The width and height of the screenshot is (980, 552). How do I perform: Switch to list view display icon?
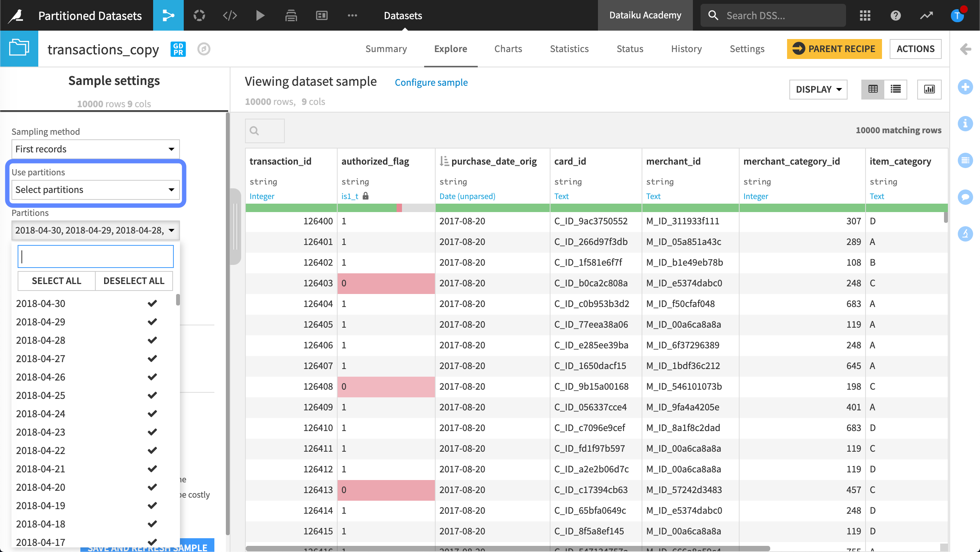click(895, 89)
